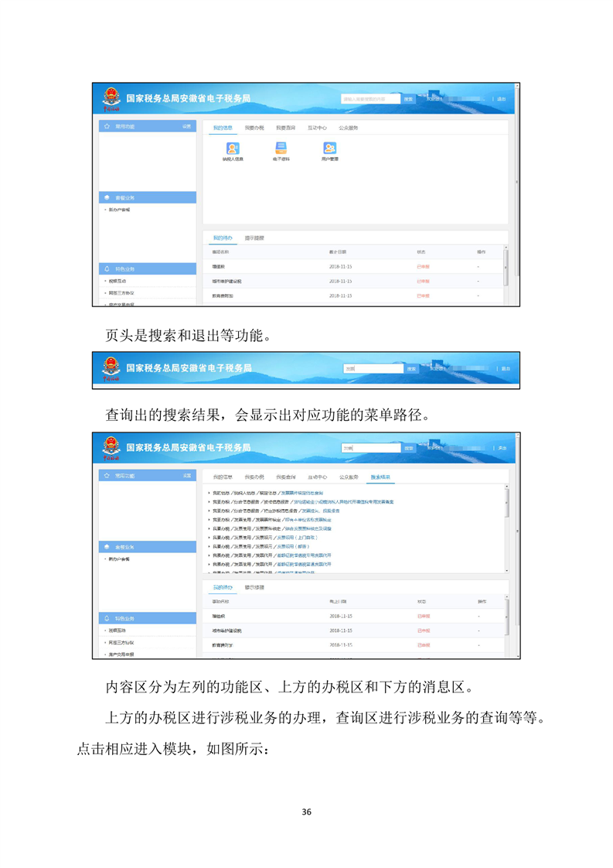Click to-do table scrollbar in search-results screenshot
The height and width of the screenshot is (868, 613).
tap(506, 617)
